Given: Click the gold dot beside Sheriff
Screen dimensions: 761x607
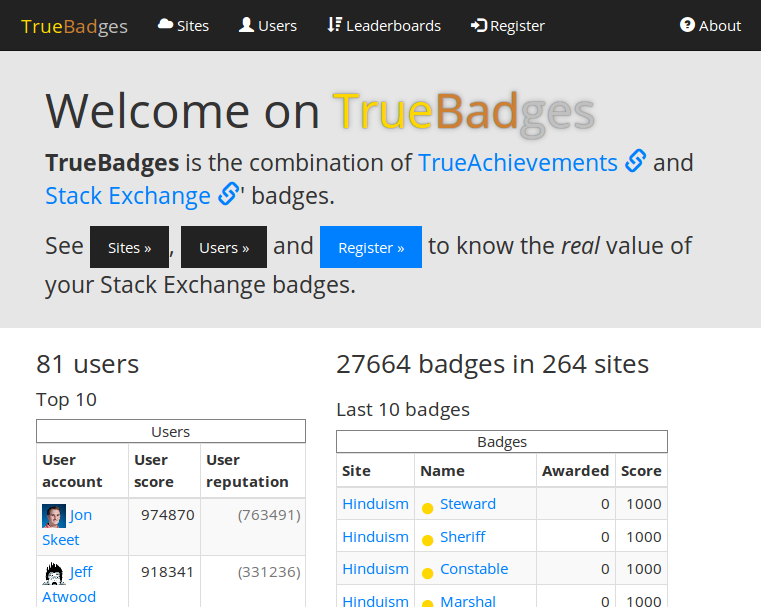Looking at the screenshot, I should coord(428,541).
